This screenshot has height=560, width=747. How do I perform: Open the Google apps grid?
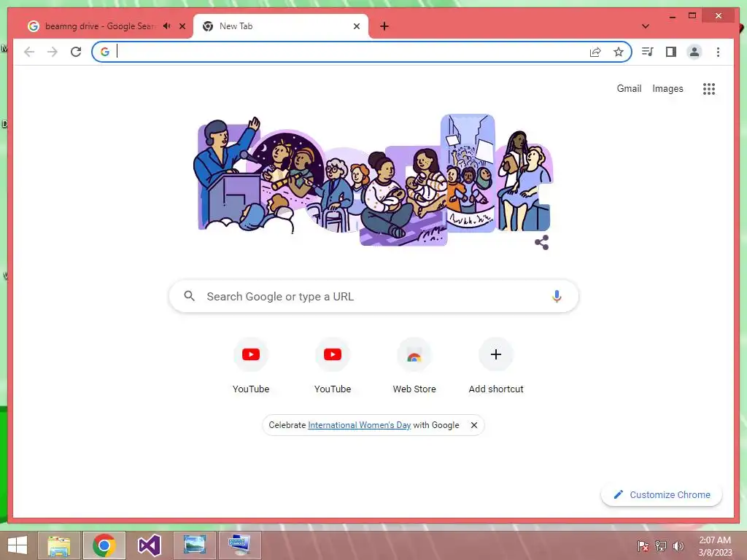click(709, 88)
